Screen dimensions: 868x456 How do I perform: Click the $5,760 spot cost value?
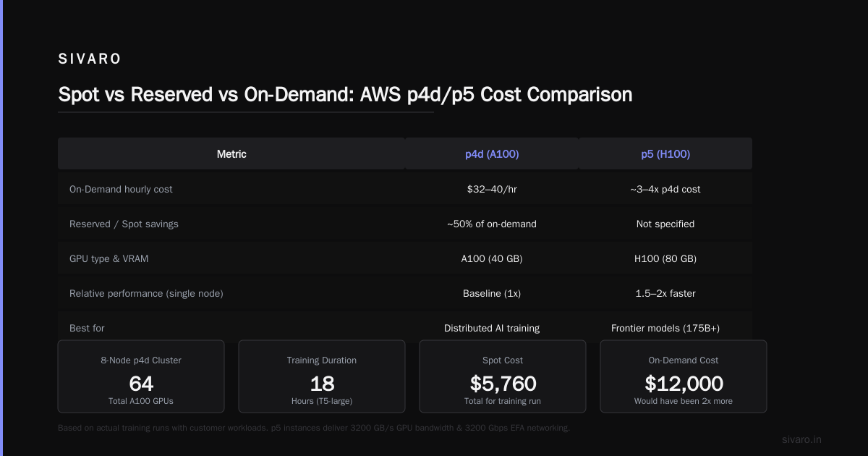(x=503, y=383)
